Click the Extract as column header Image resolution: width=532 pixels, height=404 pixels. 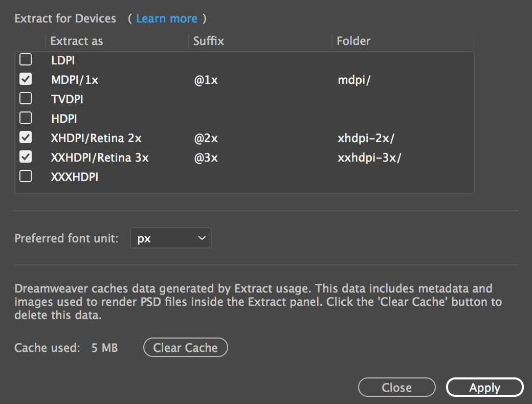pyautogui.click(x=76, y=41)
